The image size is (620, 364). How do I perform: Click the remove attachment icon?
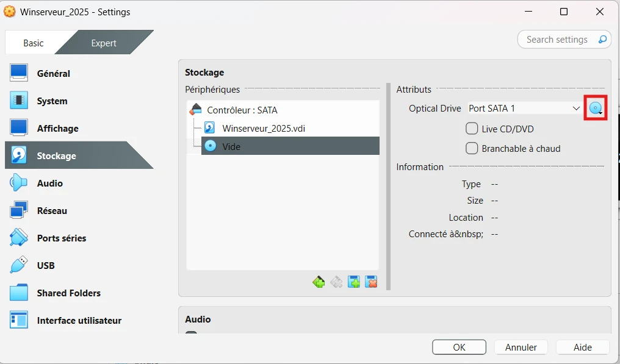point(371,282)
